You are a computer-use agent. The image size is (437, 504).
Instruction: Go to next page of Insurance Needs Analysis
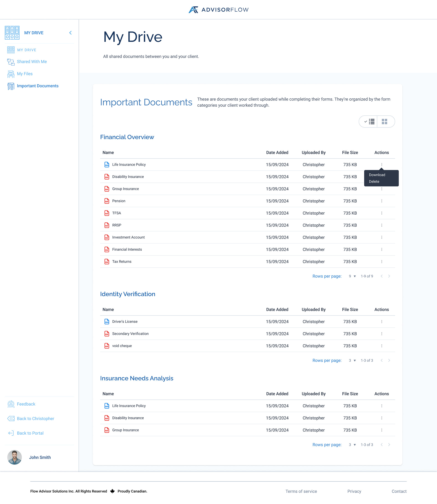[x=389, y=445]
